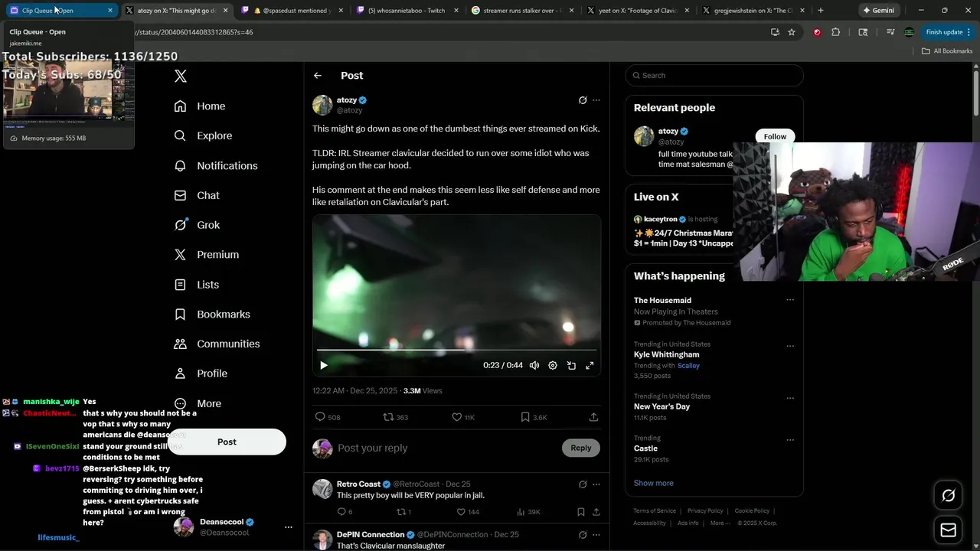Open Chat in X sidebar
This screenshot has height=551, width=980.
[197, 196]
